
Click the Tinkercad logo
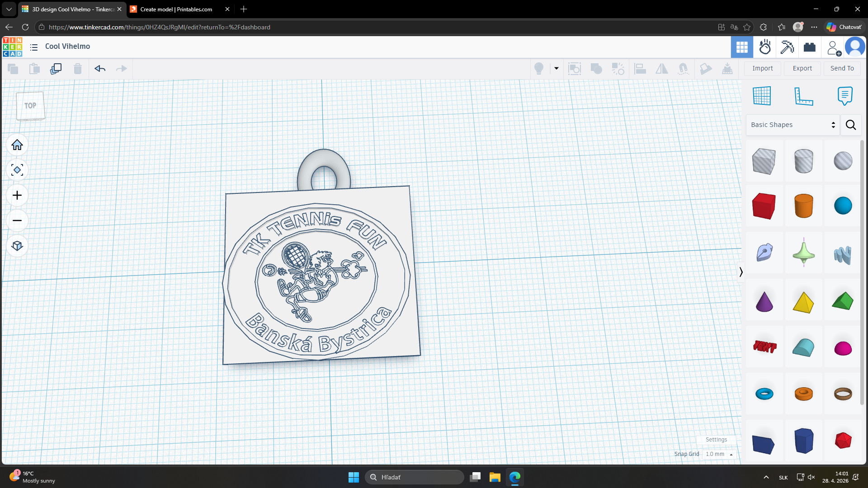(12, 47)
